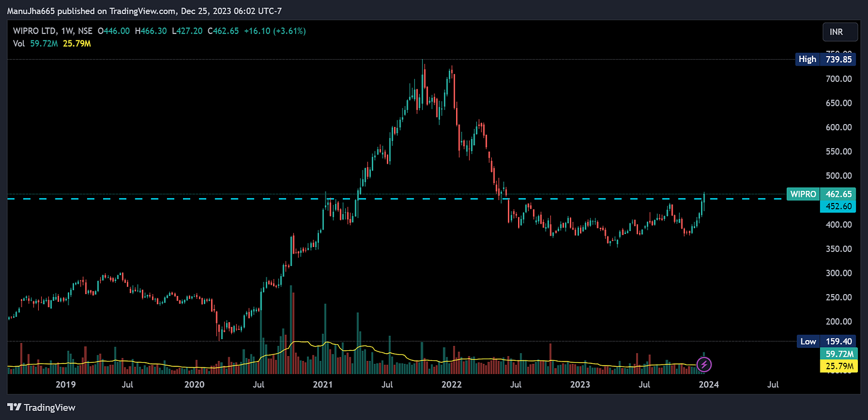Click the Vol indicator label
This screenshot has height=420, width=868.
tap(19, 44)
